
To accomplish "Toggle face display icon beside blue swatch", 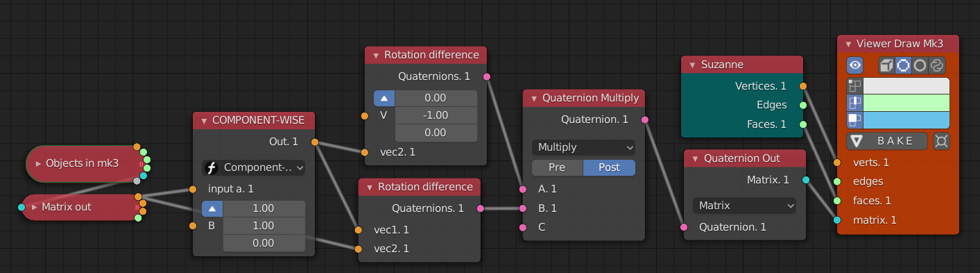I will (x=855, y=121).
